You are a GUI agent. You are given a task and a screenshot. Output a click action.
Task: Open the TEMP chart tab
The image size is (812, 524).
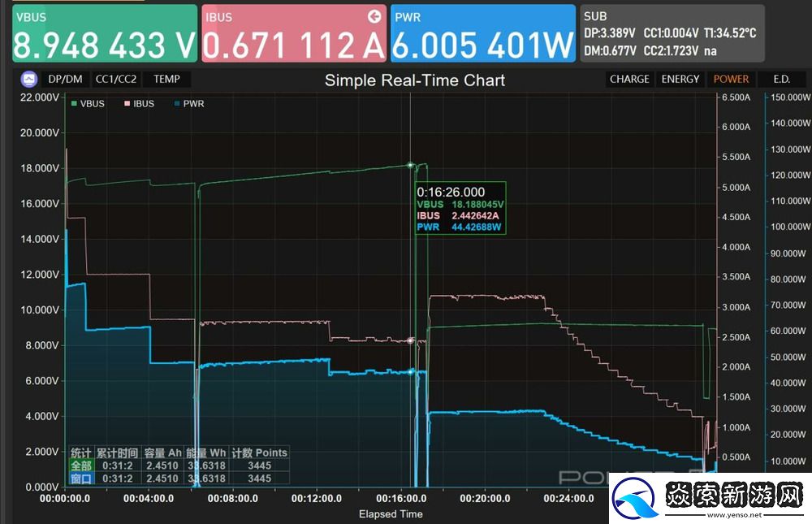[166, 80]
